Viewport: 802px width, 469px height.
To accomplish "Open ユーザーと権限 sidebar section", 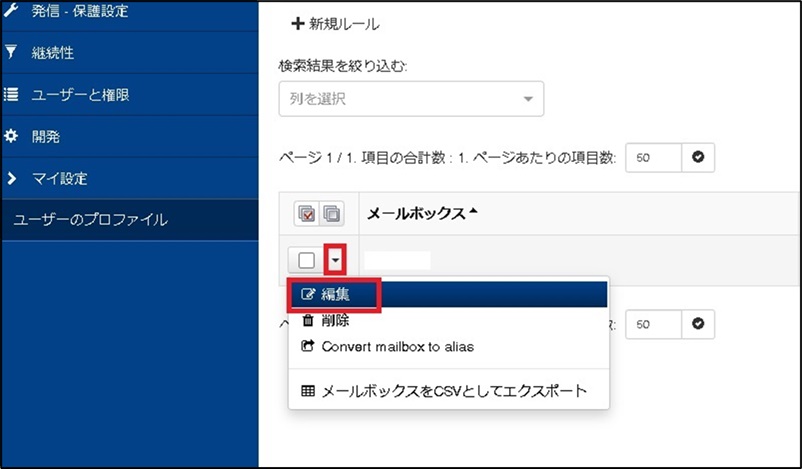I will (x=129, y=95).
